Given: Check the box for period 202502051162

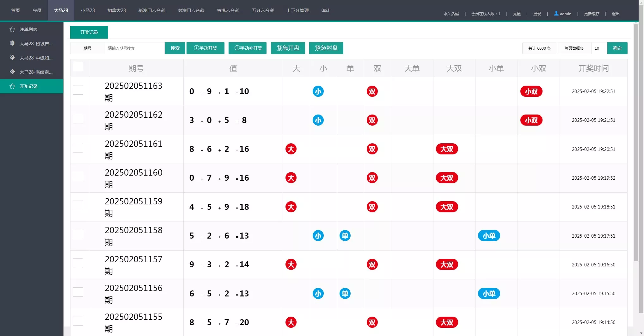Looking at the screenshot, I should (x=78, y=119).
